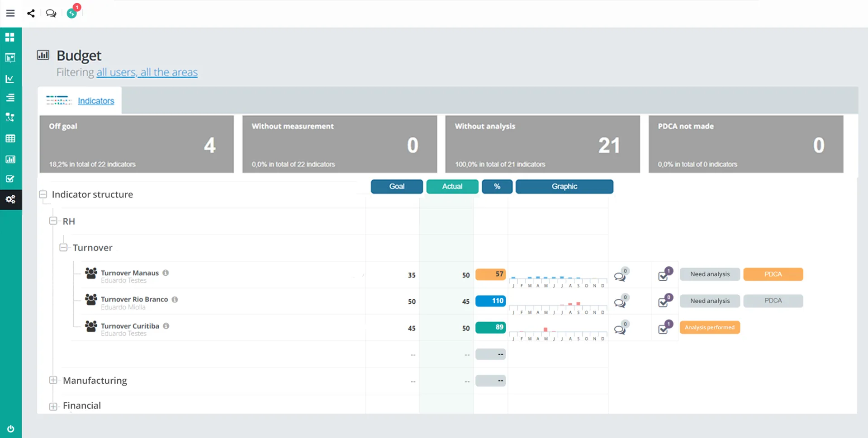Viewport: 868px width, 438px height.
Task: Open the flow diagram icon in sidebar
Action: coord(10,118)
